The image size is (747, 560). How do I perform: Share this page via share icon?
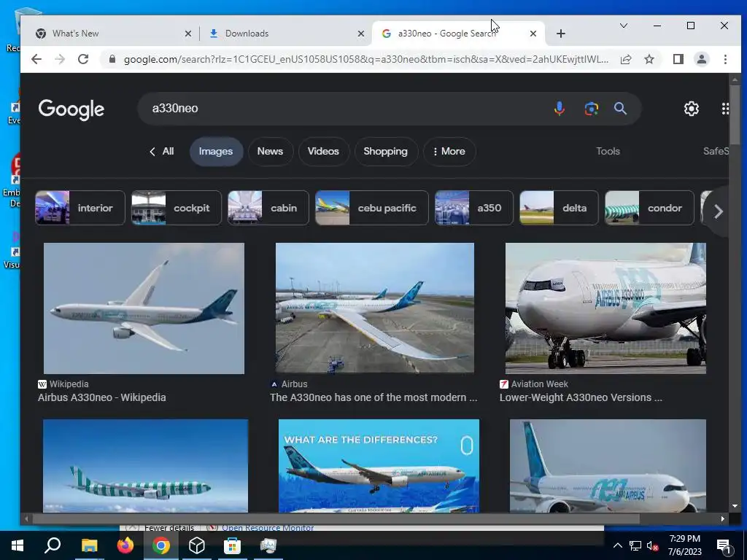[626, 59]
